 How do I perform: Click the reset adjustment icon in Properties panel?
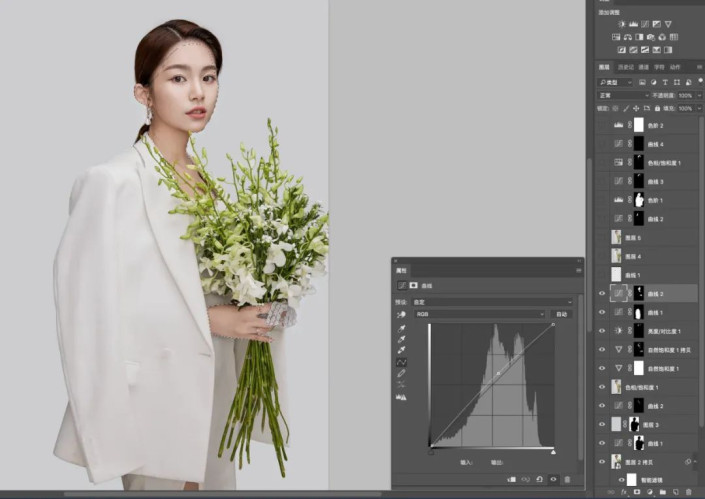(539, 480)
